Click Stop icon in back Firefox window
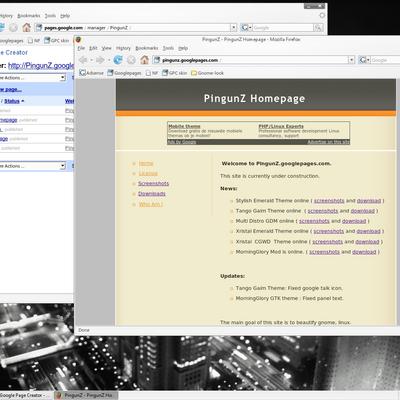This screenshot has width=400, height=400. (x=13, y=27)
